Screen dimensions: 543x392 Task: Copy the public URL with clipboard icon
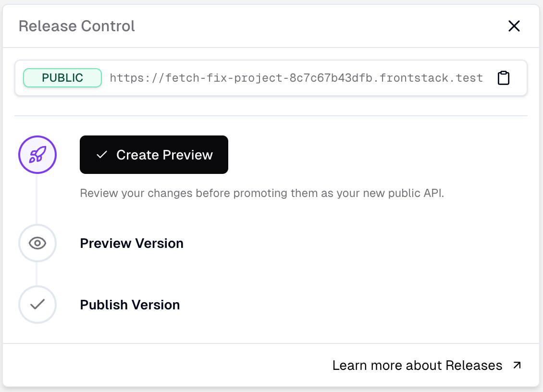click(503, 78)
